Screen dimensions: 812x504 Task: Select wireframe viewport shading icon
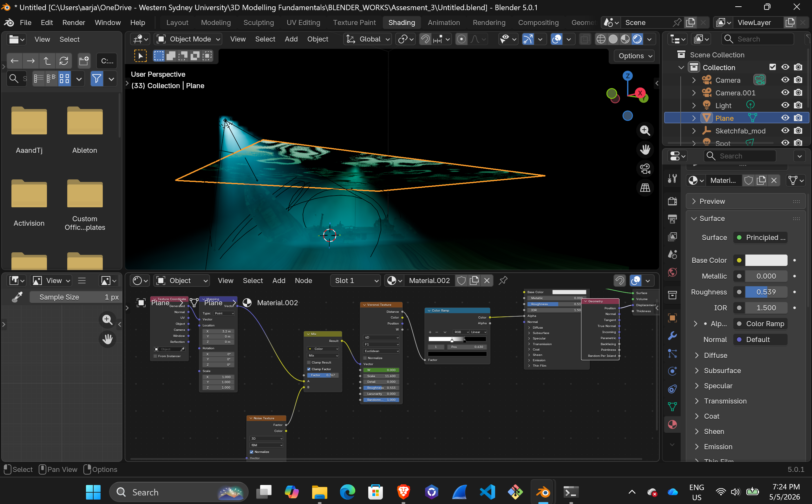click(x=600, y=39)
